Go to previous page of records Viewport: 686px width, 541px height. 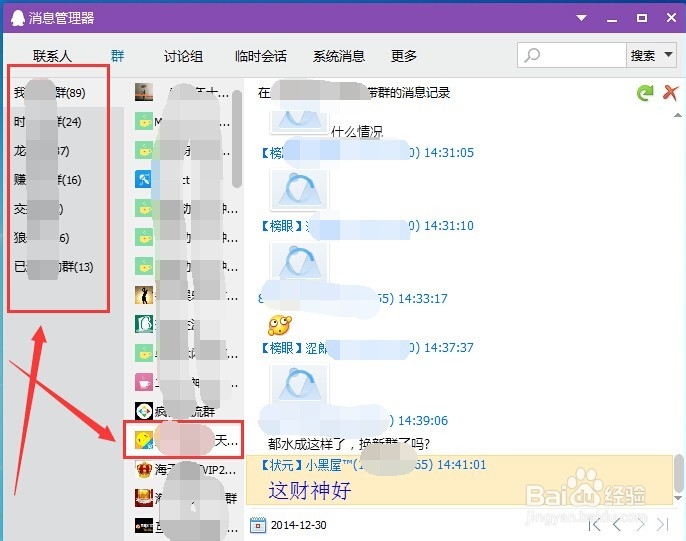tap(617, 524)
